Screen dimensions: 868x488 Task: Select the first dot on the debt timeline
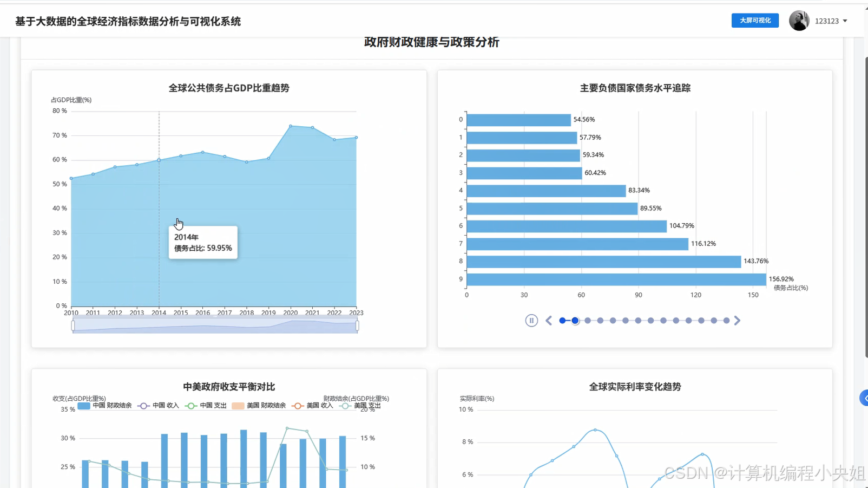click(562, 321)
